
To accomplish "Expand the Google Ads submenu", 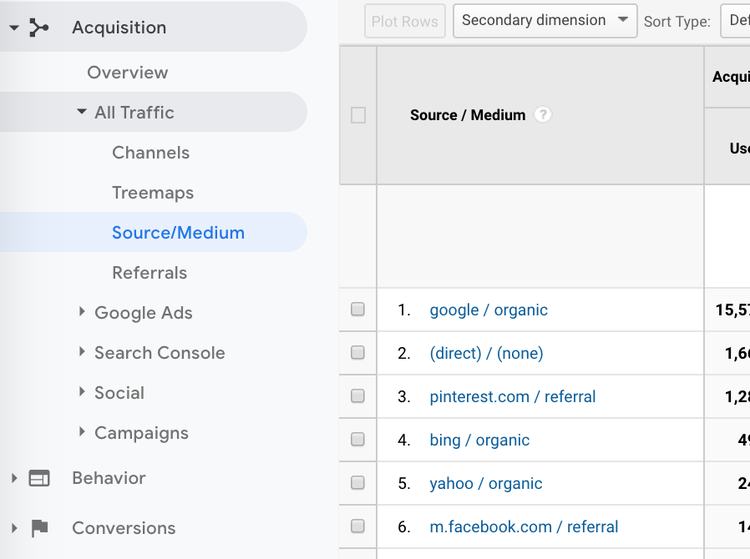I will click(82, 312).
